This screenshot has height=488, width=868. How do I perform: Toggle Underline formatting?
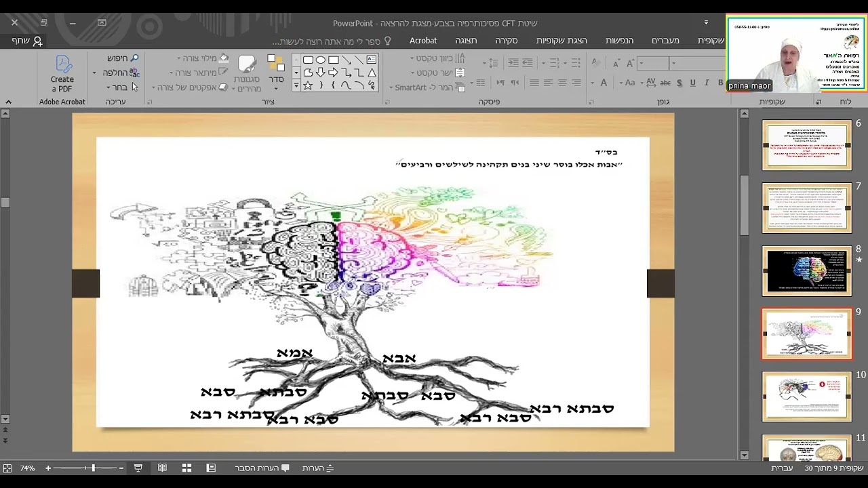click(692, 83)
